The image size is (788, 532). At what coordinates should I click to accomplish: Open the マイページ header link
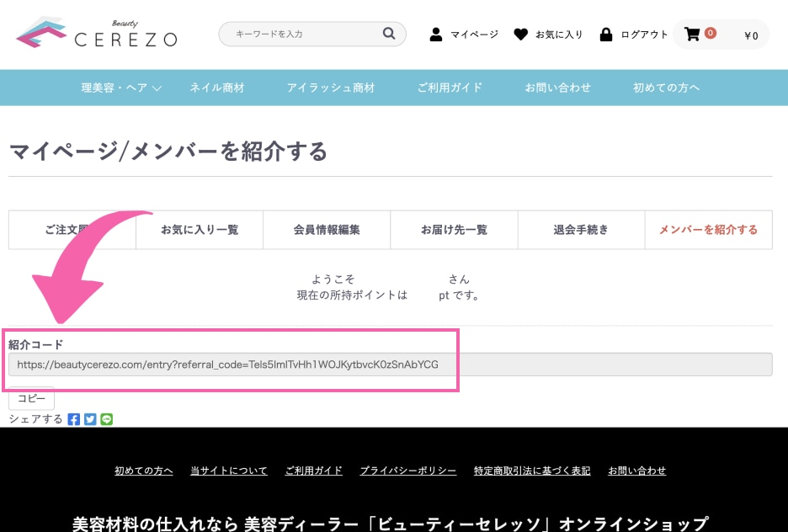(474, 35)
